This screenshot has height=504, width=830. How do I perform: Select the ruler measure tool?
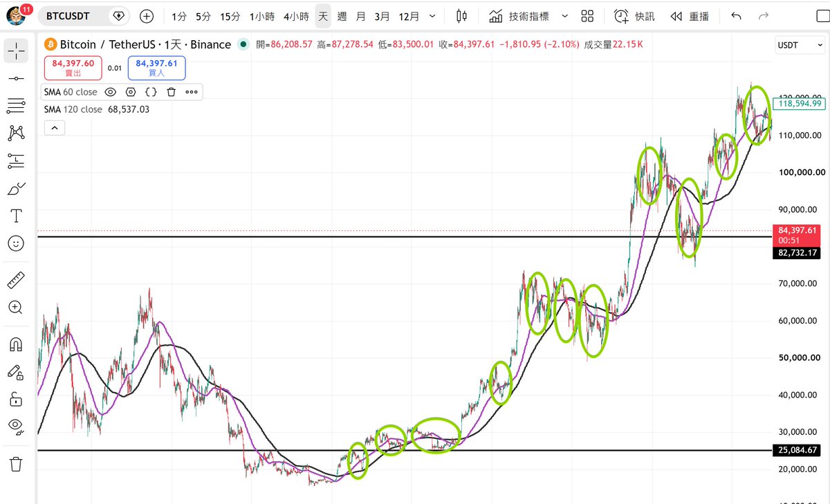coord(16,280)
